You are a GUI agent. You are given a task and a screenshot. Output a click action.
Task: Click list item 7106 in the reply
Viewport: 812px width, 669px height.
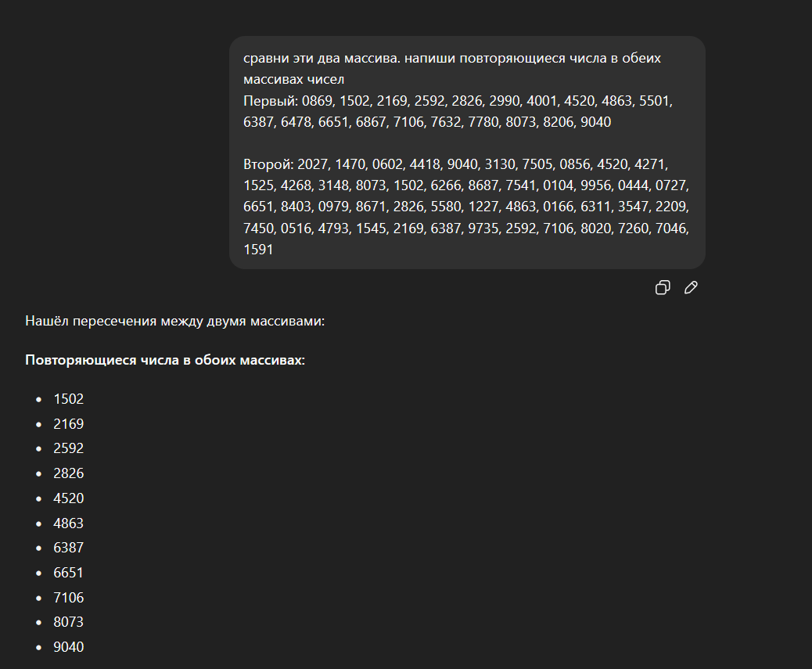(69, 598)
